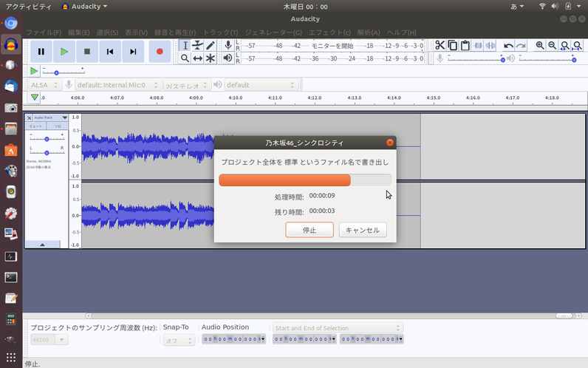
Task: Click 停止 button in export dialog
Action: tap(310, 230)
